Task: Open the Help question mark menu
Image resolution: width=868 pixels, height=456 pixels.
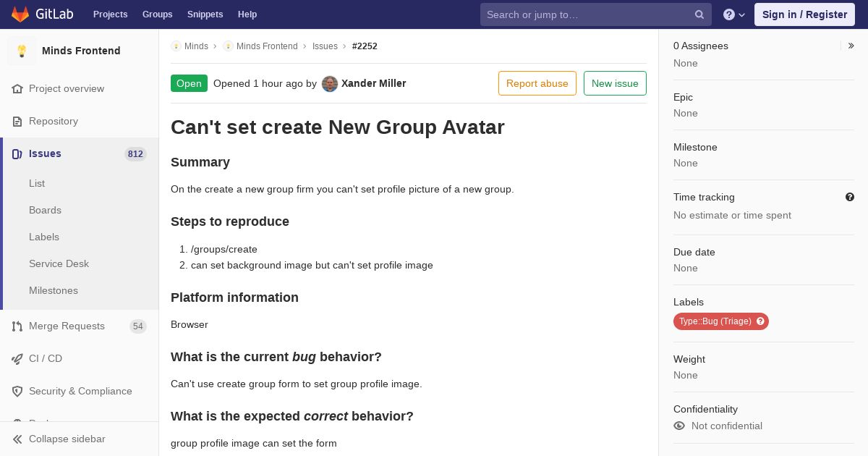Action: [x=734, y=14]
